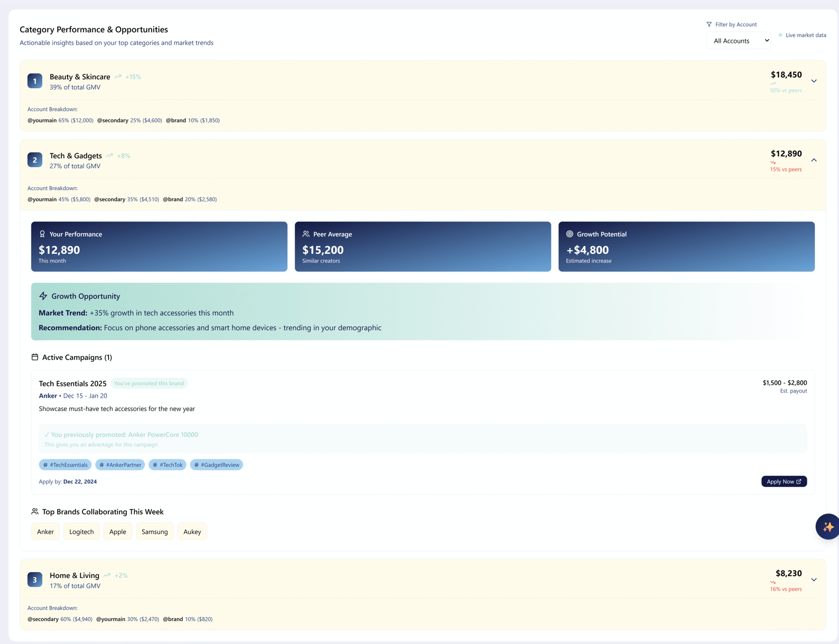Click the uptrend icon under $18,450 total
The image size is (839, 644).
click(x=773, y=83)
